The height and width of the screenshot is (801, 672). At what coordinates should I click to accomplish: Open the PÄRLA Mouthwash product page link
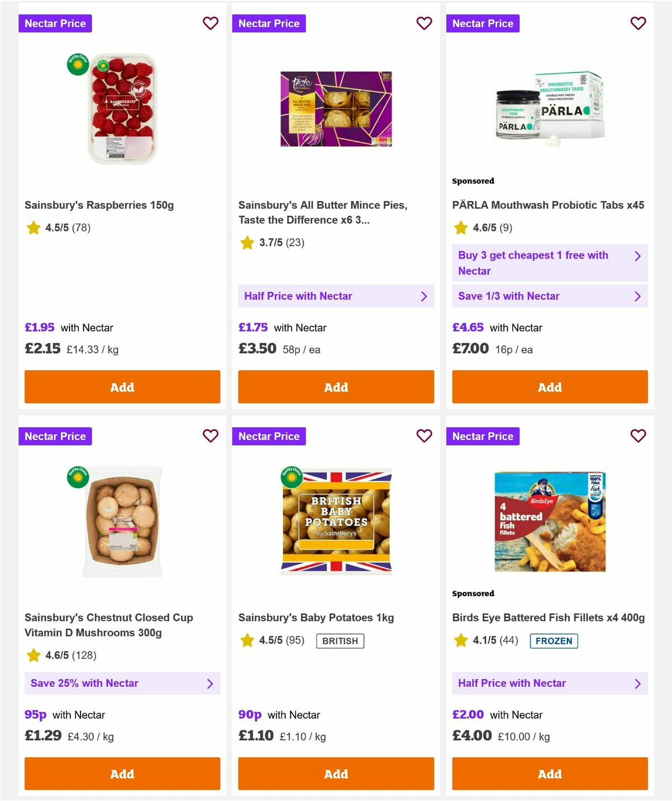click(x=548, y=205)
